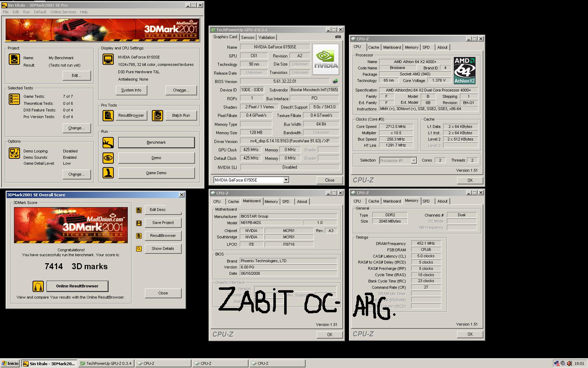Click ResultBrowser icon in Overall Score window
Viewport: 588px width, 368px height.
click(x=139, y=236)
